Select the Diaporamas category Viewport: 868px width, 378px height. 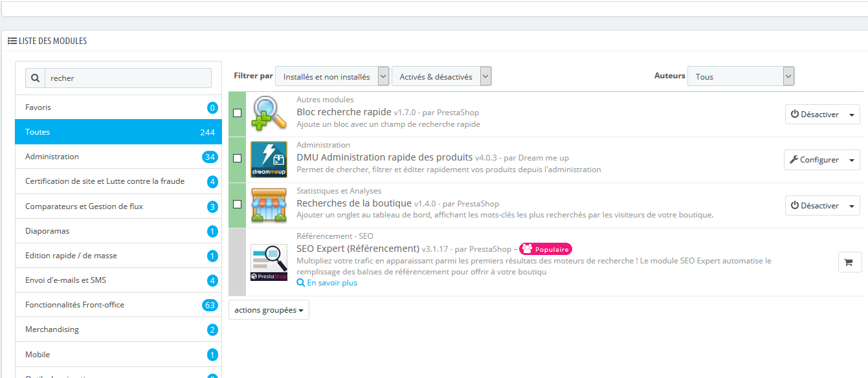tap(118, 231)
